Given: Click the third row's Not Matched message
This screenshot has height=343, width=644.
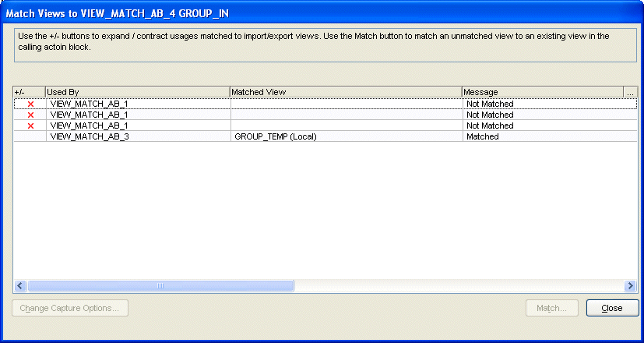Looking at the screenshot, I should 490,126.
